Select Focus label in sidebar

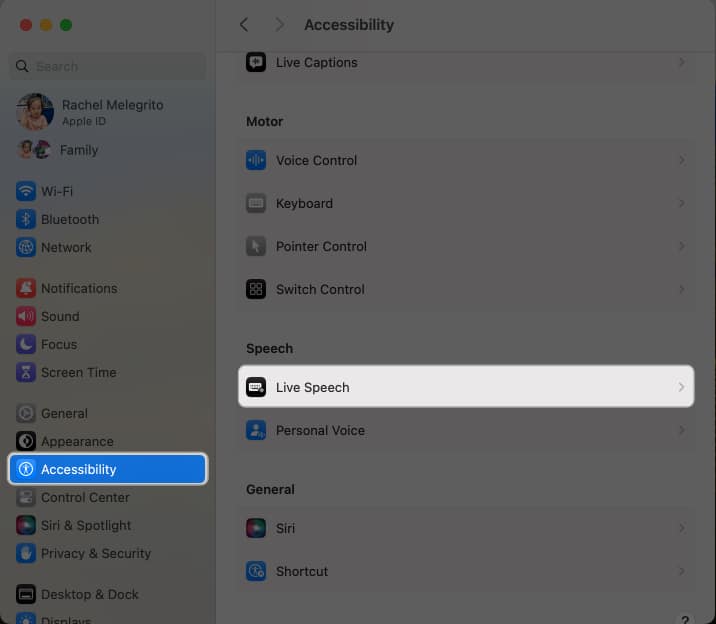59,344
